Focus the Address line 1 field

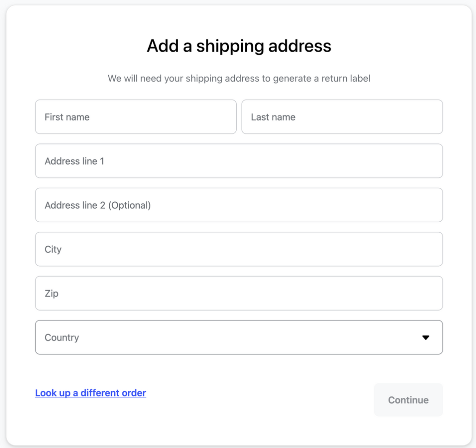point(239,161)
